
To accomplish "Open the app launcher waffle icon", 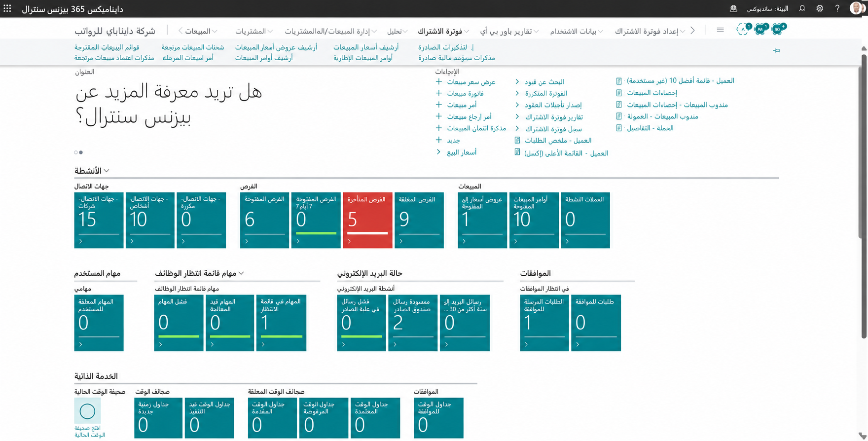I will click(x=7, y=8).
